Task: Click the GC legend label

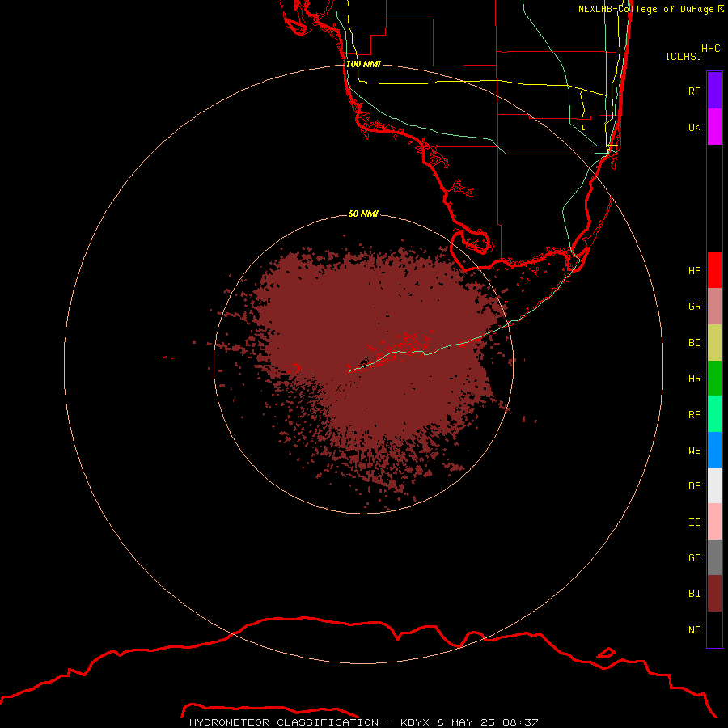Action: (x=695, y=558)
